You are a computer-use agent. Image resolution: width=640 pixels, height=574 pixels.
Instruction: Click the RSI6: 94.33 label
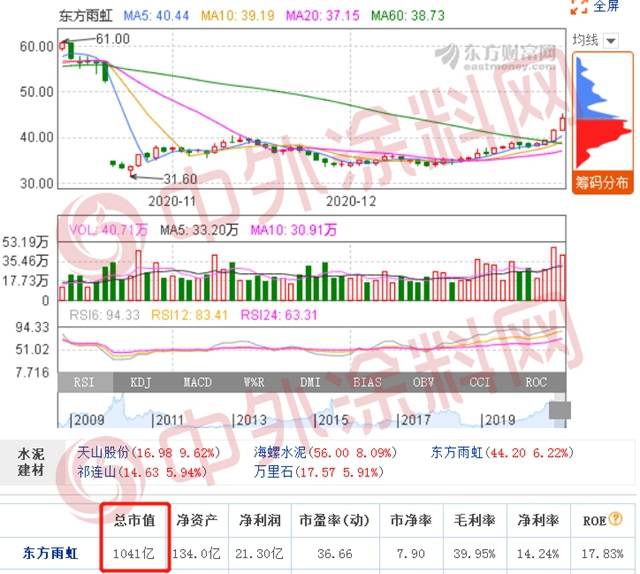point(104,315)
